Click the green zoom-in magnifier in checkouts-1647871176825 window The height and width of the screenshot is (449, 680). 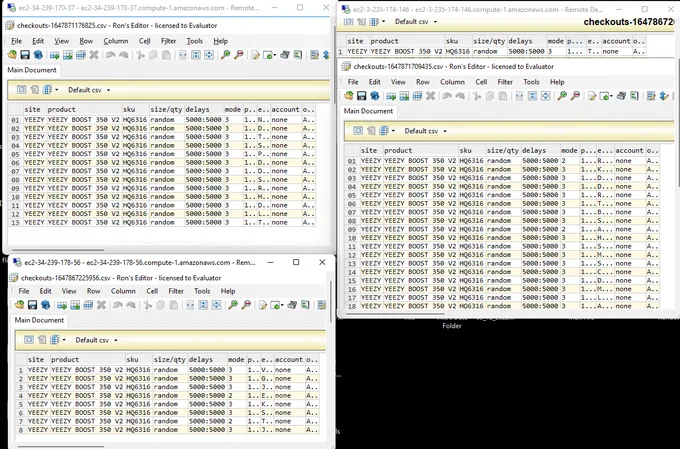tap(226, 55)
